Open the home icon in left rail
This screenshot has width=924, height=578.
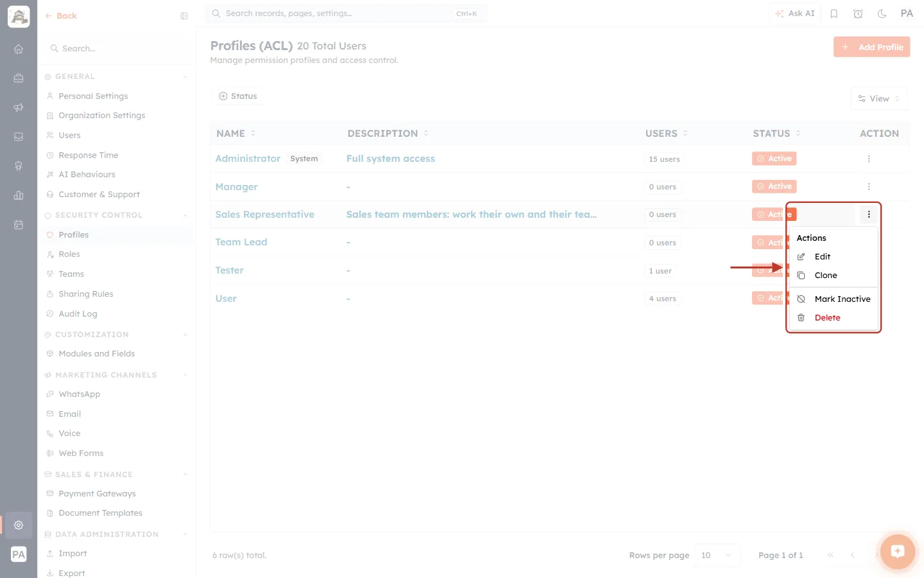[x=19, y=49]
